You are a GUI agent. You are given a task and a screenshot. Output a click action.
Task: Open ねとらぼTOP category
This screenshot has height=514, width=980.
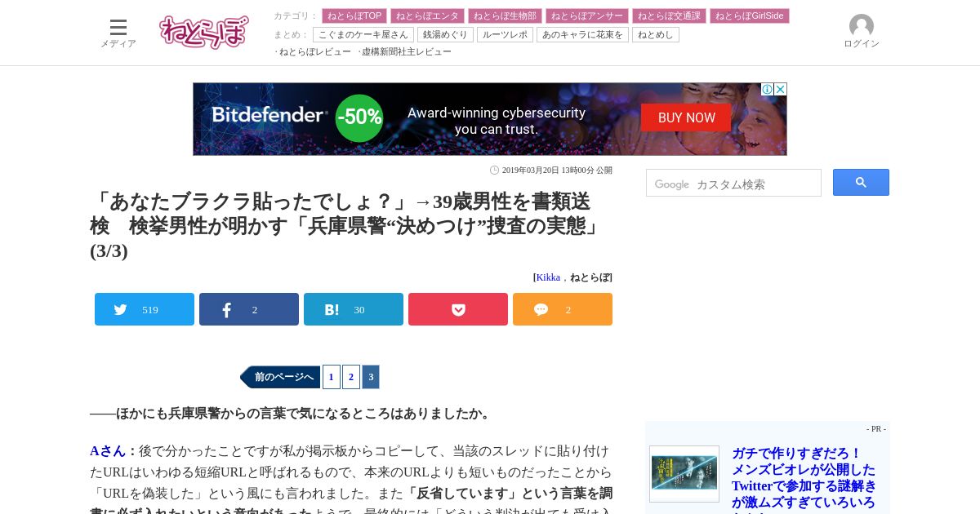pyautogui.click(x=354, y=16)
